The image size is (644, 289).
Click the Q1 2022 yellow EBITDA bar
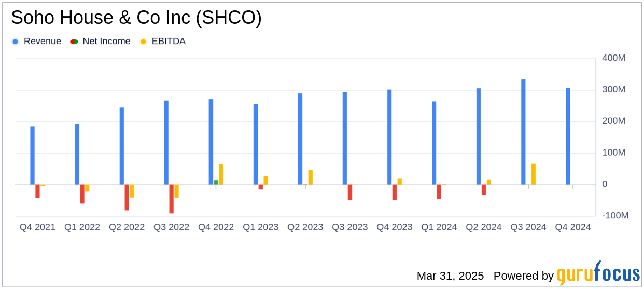87,188
